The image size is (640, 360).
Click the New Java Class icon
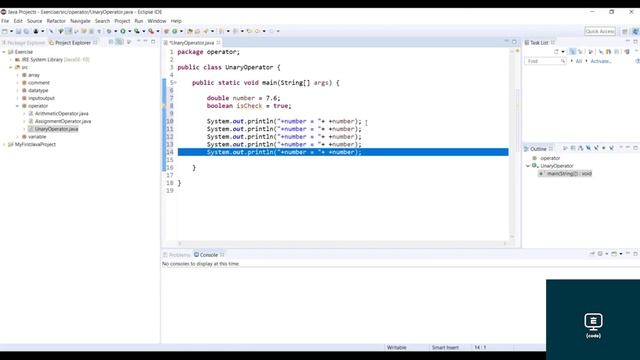175,31
